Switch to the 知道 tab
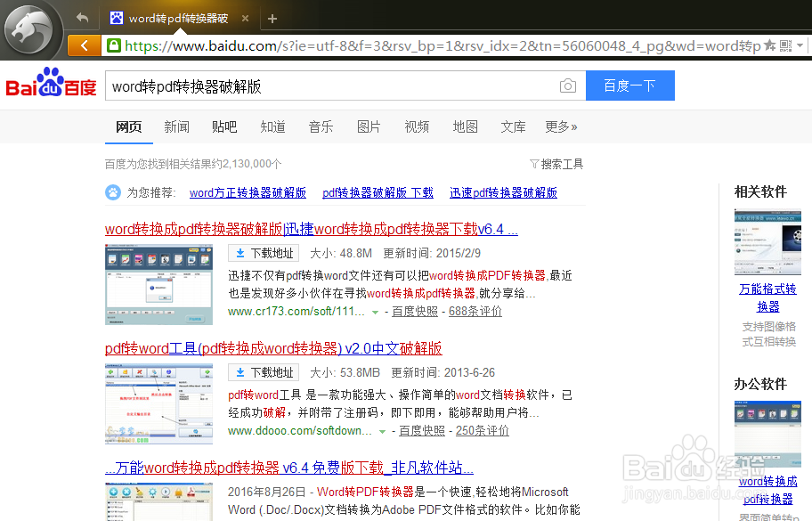 pyautogui.click(x=273, y=126)
